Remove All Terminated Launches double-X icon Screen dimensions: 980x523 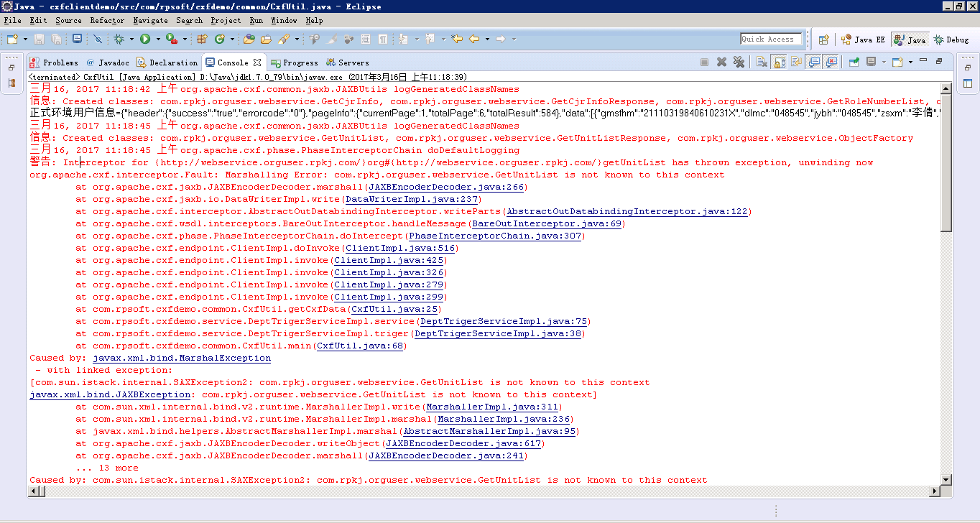pos(739,63)
